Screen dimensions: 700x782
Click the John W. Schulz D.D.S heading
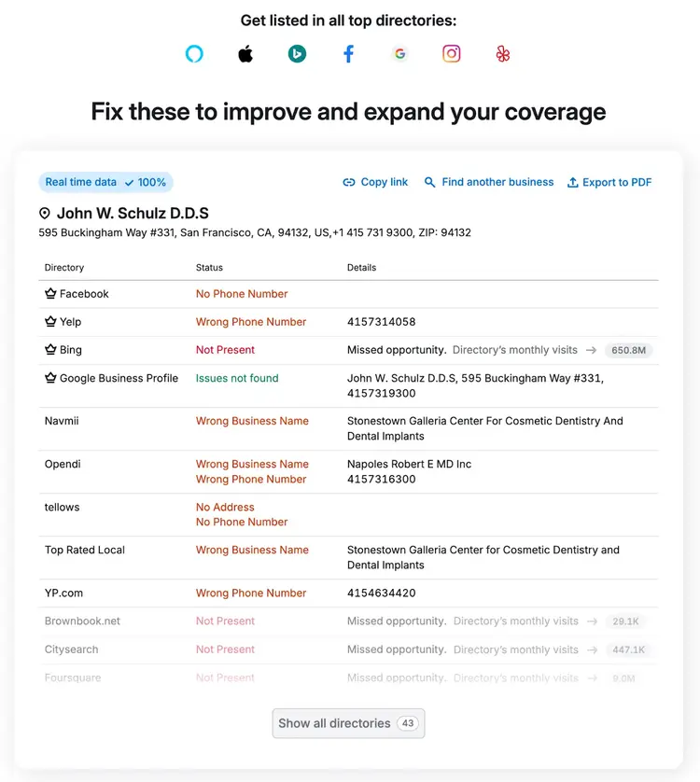click(x=133, y=214)
